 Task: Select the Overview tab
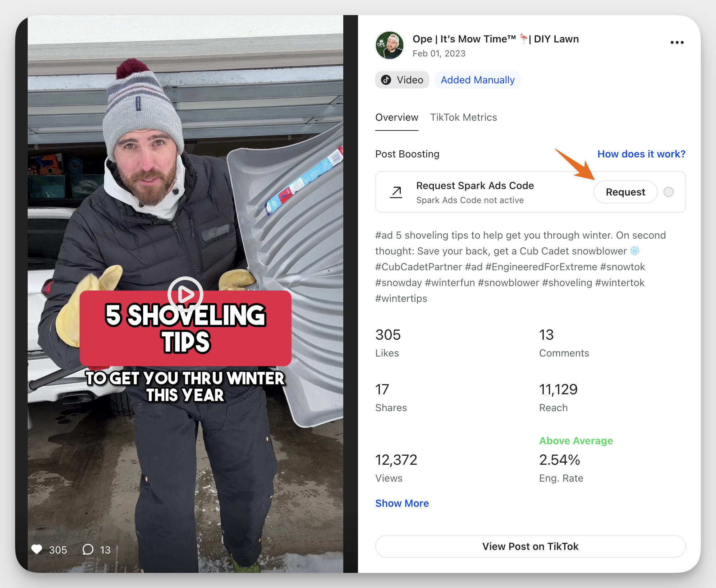(x=397, y=118)
